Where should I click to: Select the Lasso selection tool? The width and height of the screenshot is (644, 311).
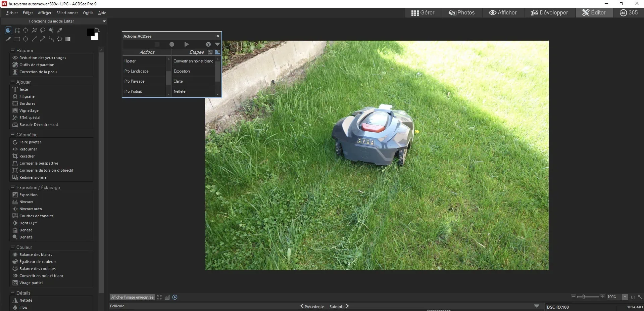pyautogui.click(x=43, y=30)
